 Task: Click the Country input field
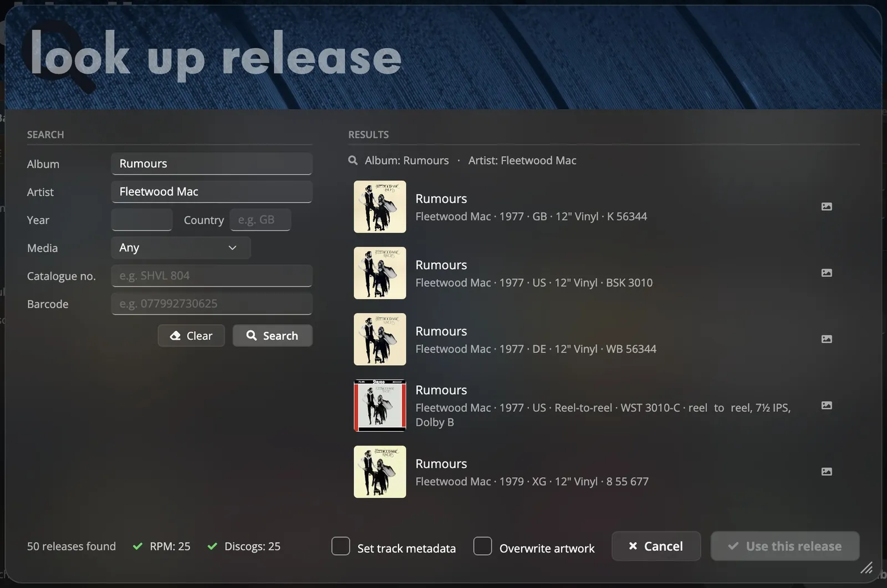coord(260,220)
